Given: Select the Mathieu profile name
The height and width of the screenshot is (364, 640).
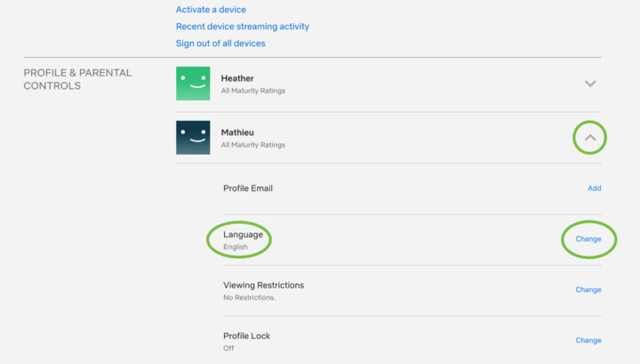Looking at the screenshot, I should click(238, 132).
